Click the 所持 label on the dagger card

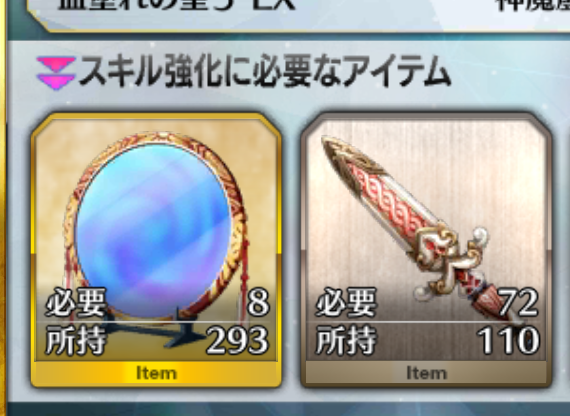click(x=346, y=340)
